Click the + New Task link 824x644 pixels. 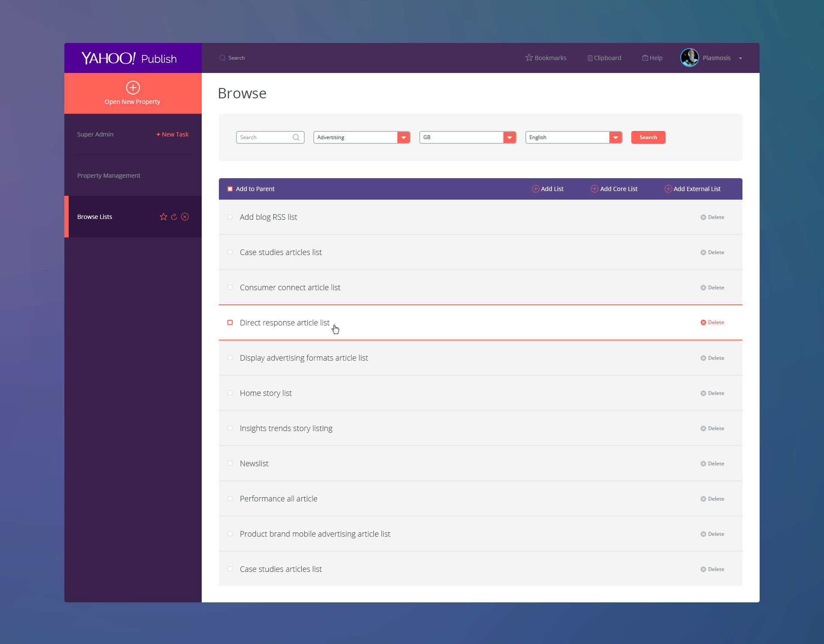tap(173, 134)
